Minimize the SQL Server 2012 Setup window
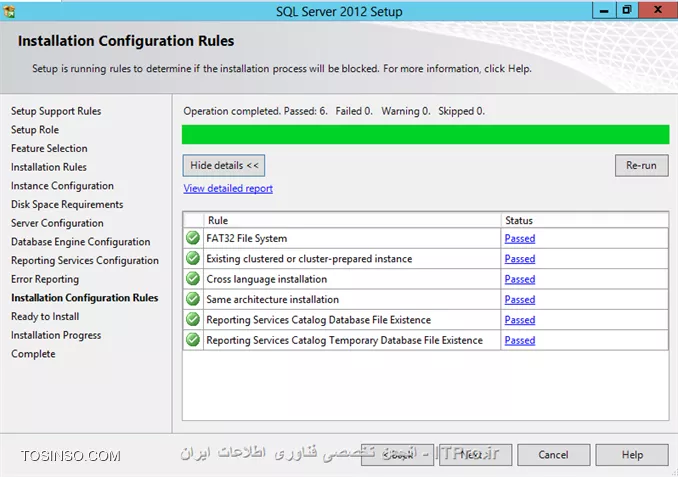This screenshot has width=678, height=477. [604, 10]
